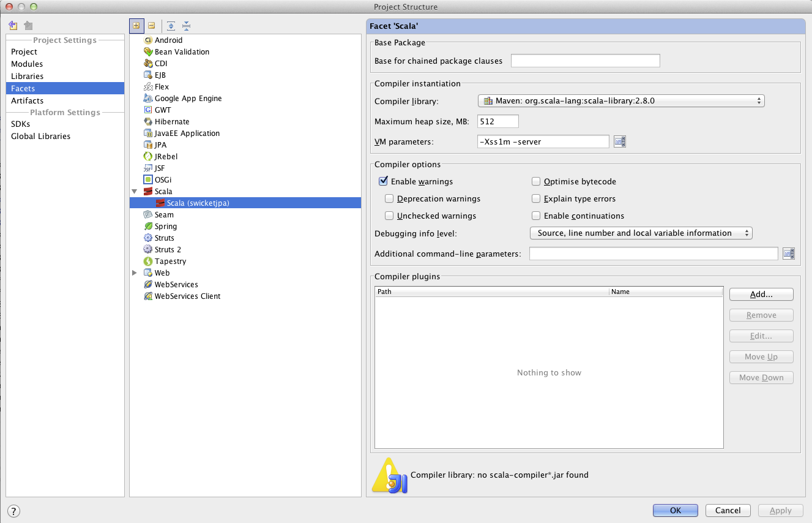The width and height of the screenshot is (812, 523).
Task: Open the help question mark button
Action: click(x=13, y=511)
